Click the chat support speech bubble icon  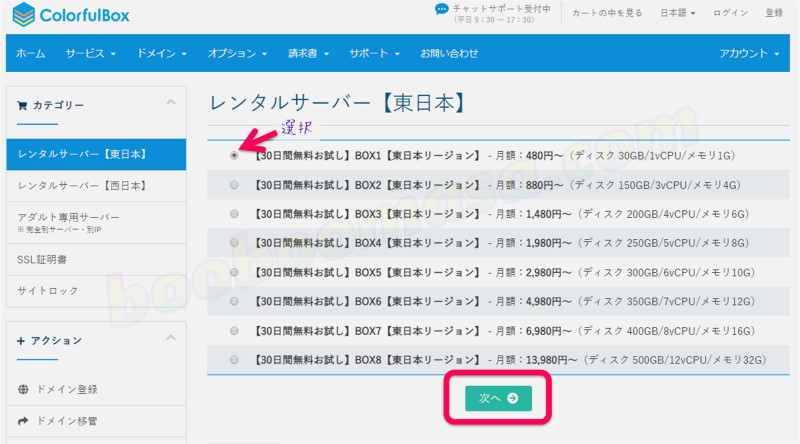(x=441, y=9)
